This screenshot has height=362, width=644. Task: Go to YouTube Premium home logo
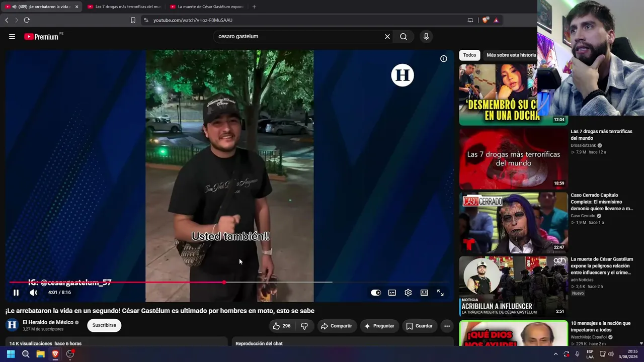[x=41, y=37]
